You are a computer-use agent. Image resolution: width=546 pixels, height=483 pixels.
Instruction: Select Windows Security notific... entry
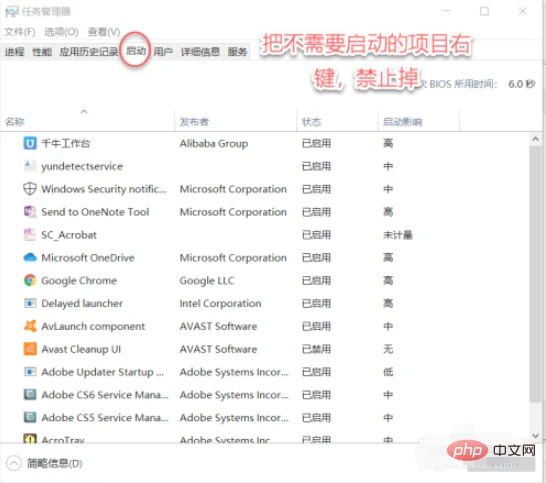104,189
